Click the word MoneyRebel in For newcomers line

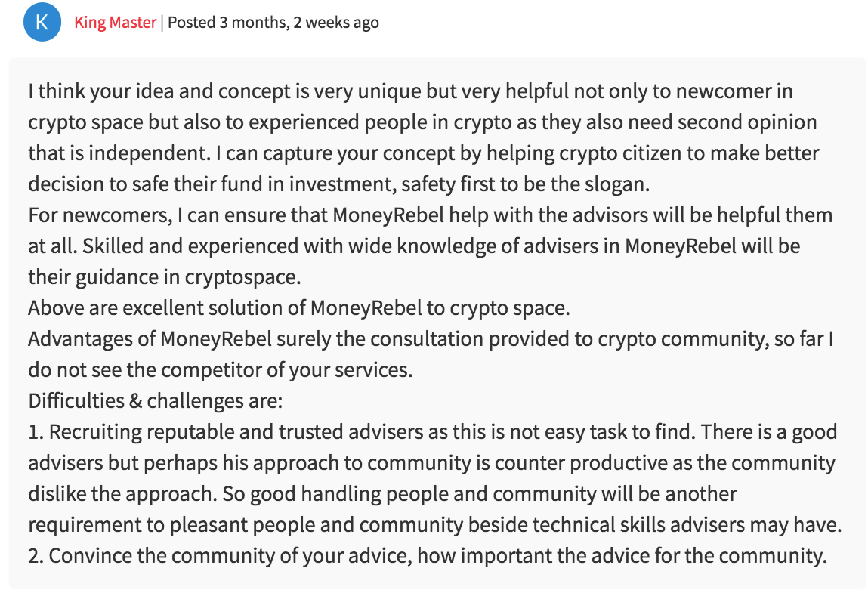[x=388, y=215]
